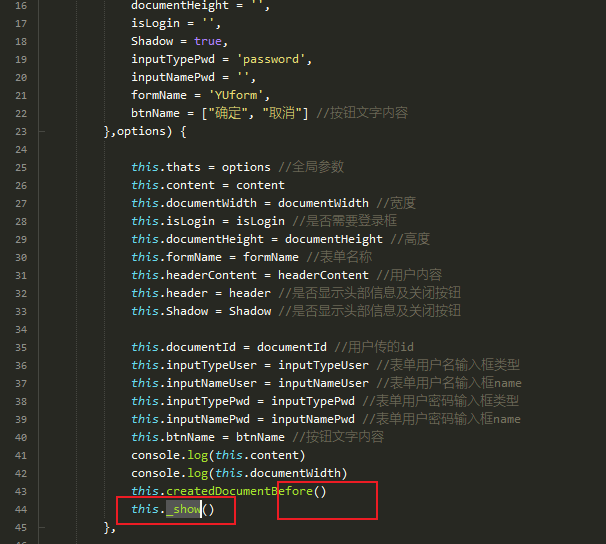This screenshot has height=544, width=606.
Task: Click 'btnName' value on line 40
Action: pyautogui.click(x=260, y=437)
